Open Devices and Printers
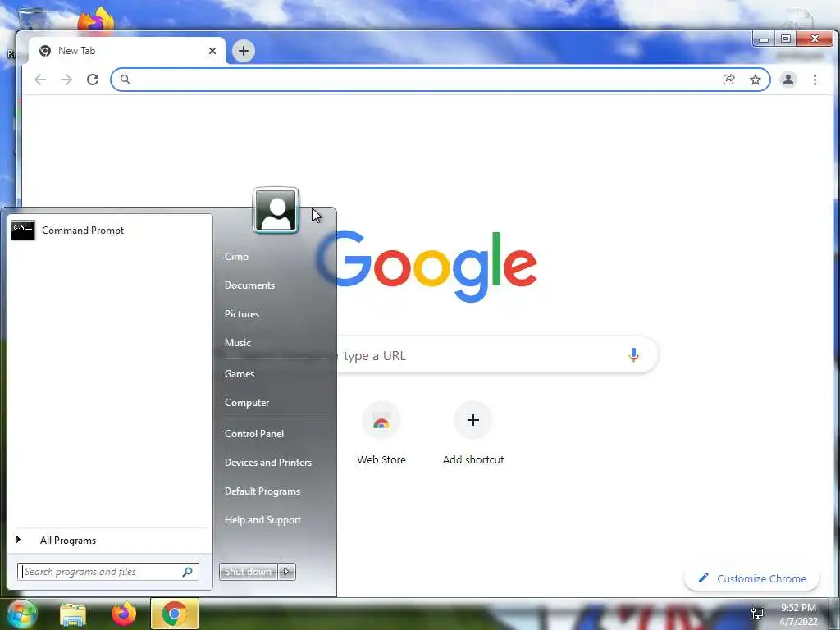The width and height of the screenshot is (840, 630). pos(268,463)
